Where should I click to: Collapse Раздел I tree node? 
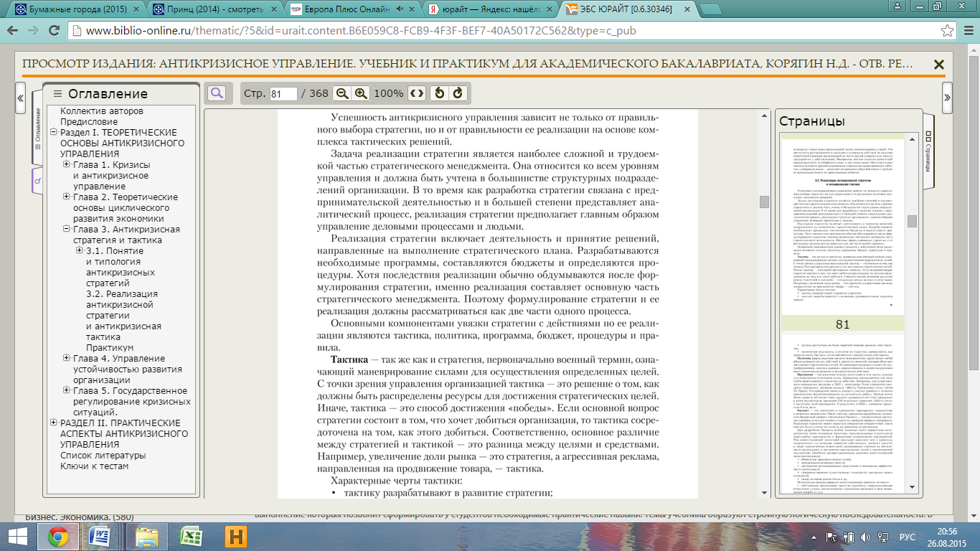(54, 133)
